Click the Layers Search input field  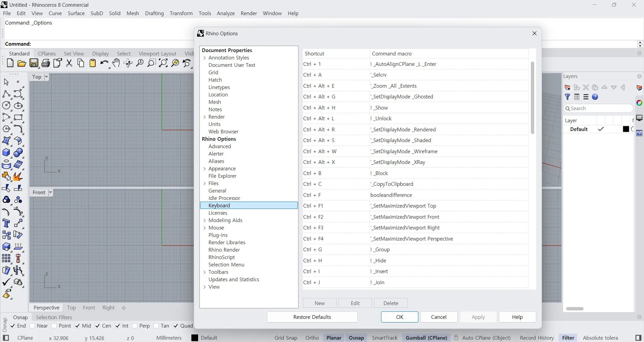(598, 109)
